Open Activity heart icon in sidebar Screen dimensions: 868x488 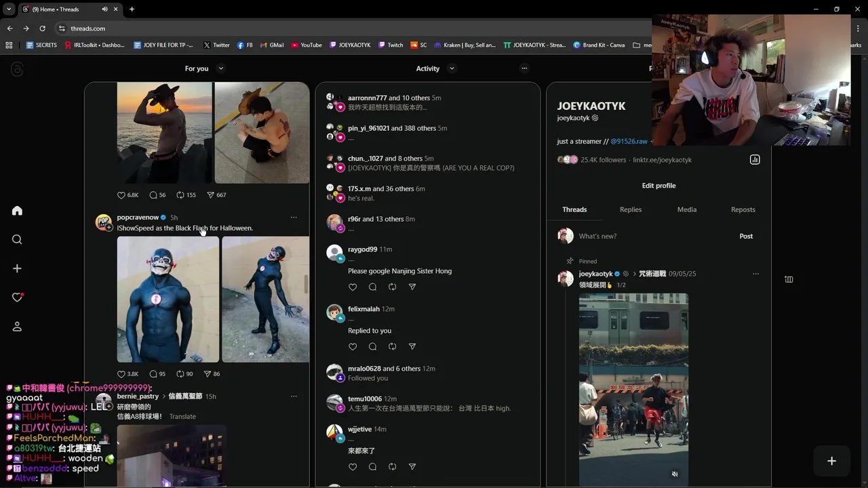click(x=17, y=298)
